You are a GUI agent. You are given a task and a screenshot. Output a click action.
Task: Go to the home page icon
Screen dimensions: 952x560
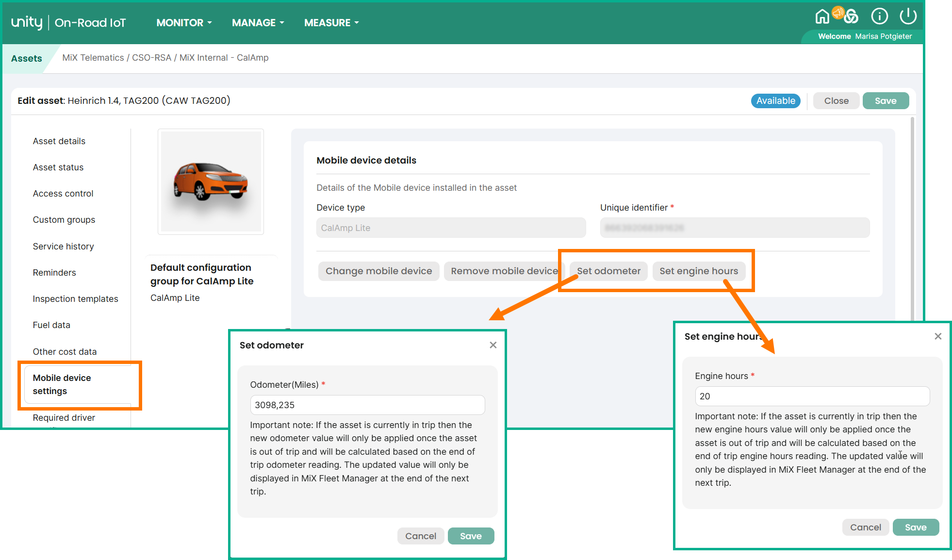pos(821,17)
